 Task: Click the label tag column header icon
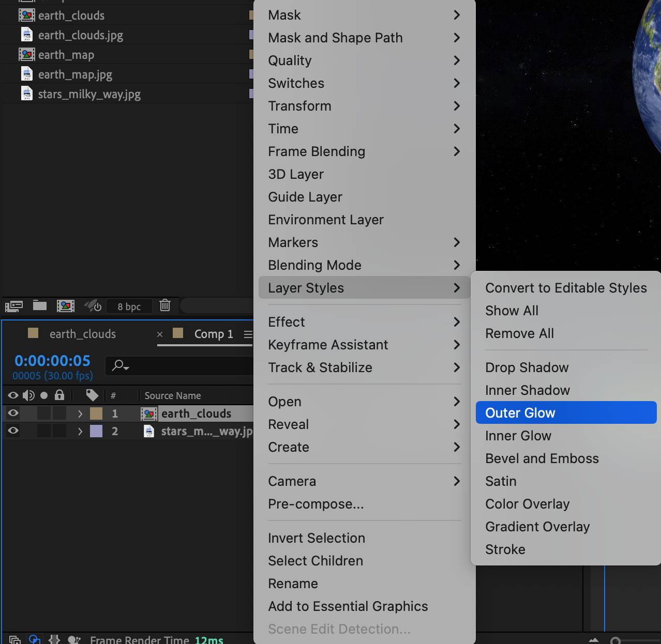pyautogui.click(x=92, y=395)
